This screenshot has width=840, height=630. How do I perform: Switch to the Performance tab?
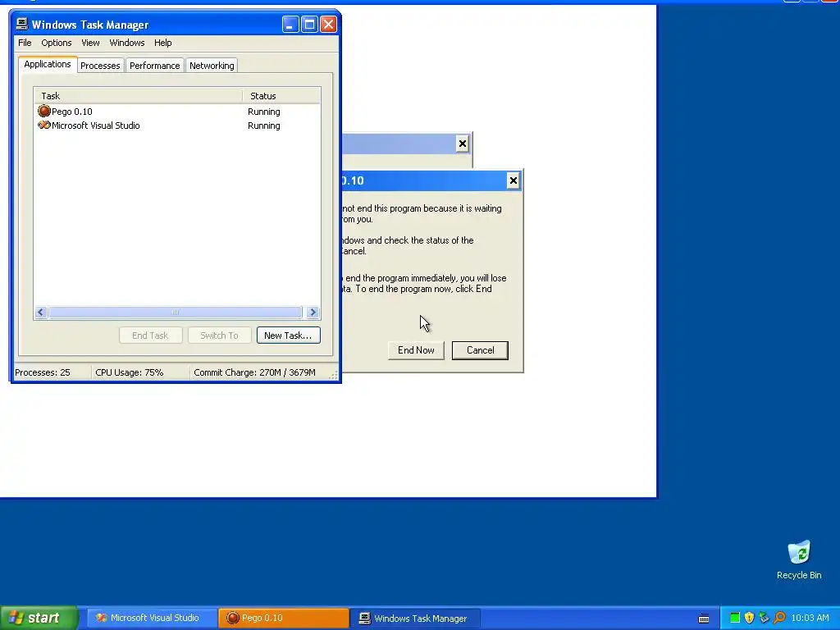click(154, 66)
